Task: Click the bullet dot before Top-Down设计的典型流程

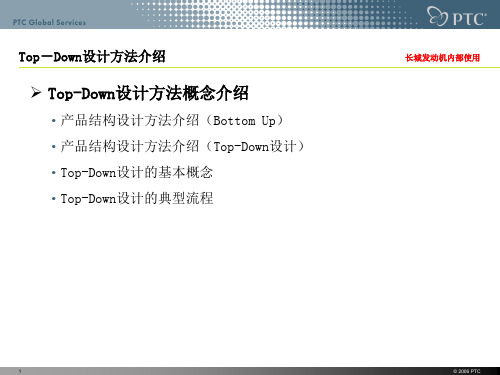Action: click(53, 199)
